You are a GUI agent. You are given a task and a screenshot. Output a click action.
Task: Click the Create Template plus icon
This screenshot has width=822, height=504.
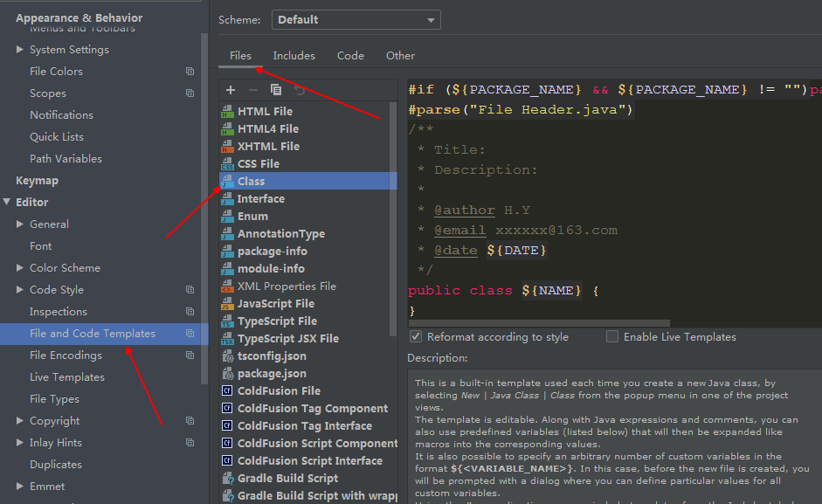(230, 90)
